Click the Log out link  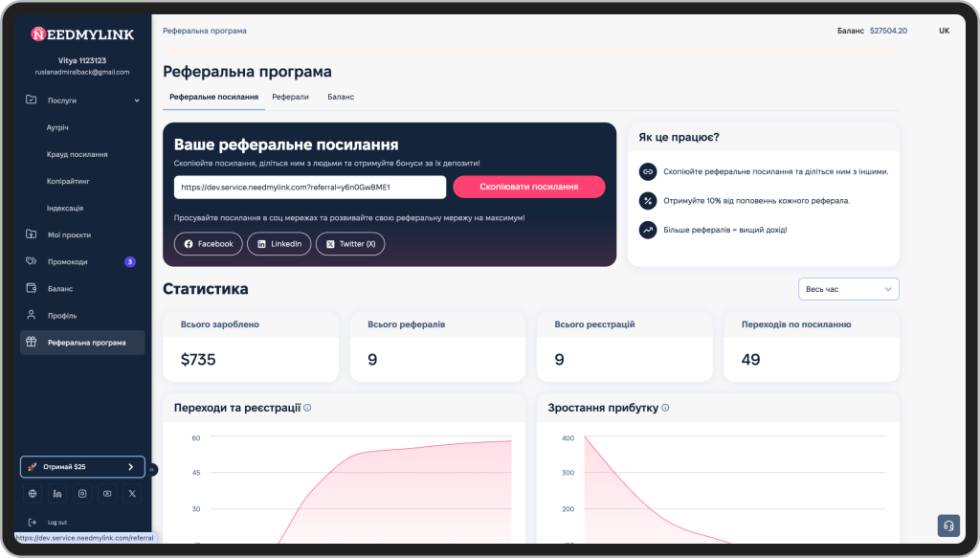coord(56,523)
